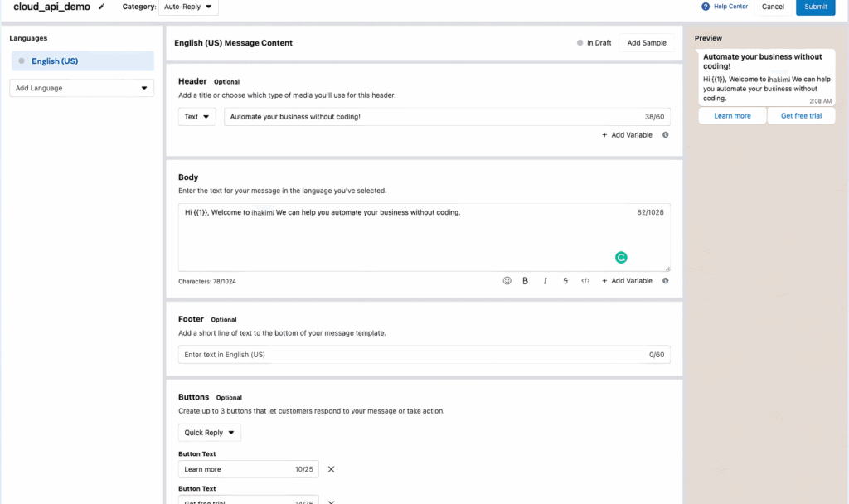The width and height of the screenshot is (849, 504).
Task: Open the Quick Reply button type dropdown
Action: (x=210, y=433)
